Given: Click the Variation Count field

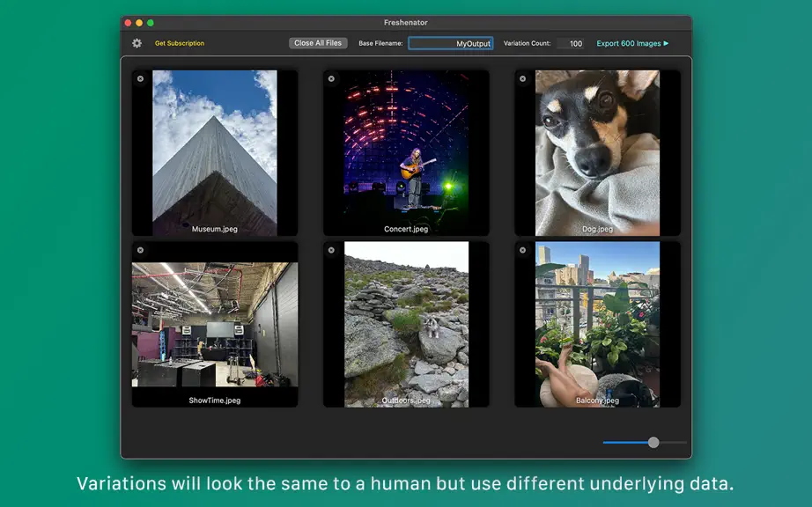Looking at the screenshot, I should point(570,43).
